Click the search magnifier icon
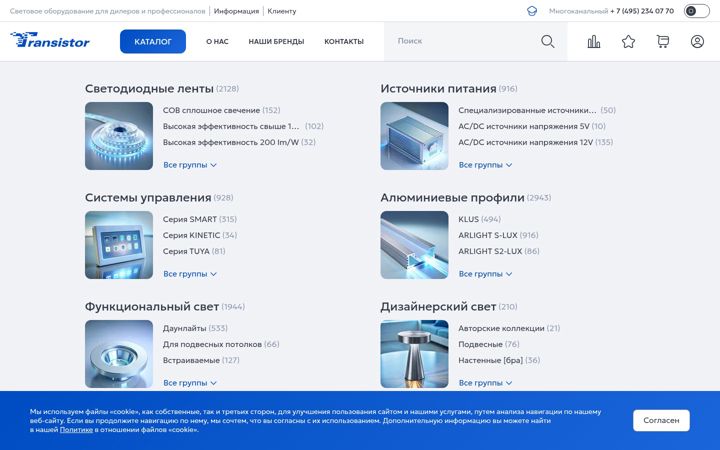Screen dimensions: 720x450 (547, 41)
